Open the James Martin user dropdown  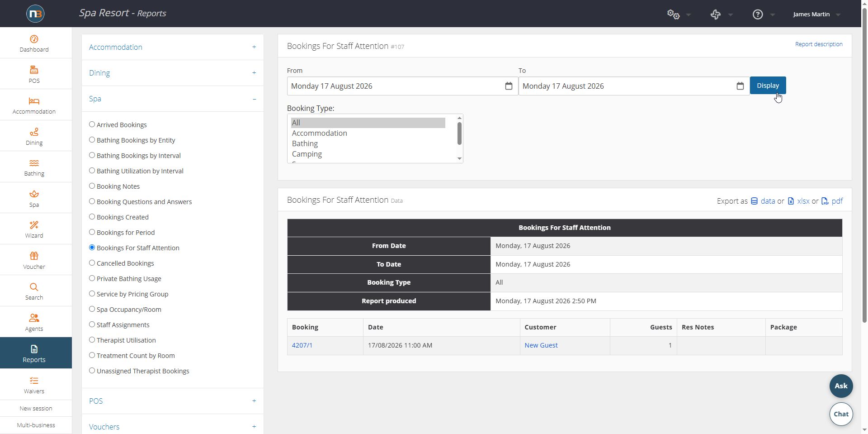816,14
